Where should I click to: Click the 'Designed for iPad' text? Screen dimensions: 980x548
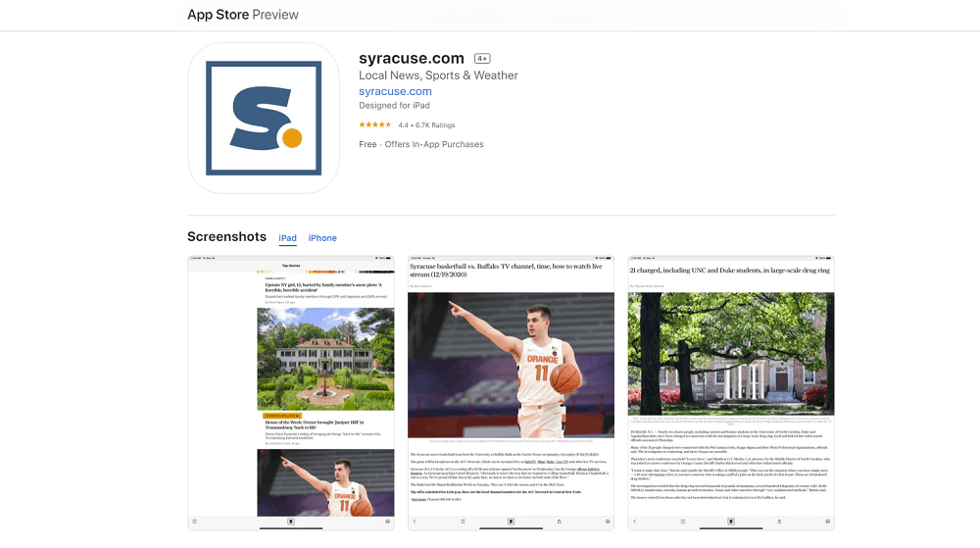point(394,106)
